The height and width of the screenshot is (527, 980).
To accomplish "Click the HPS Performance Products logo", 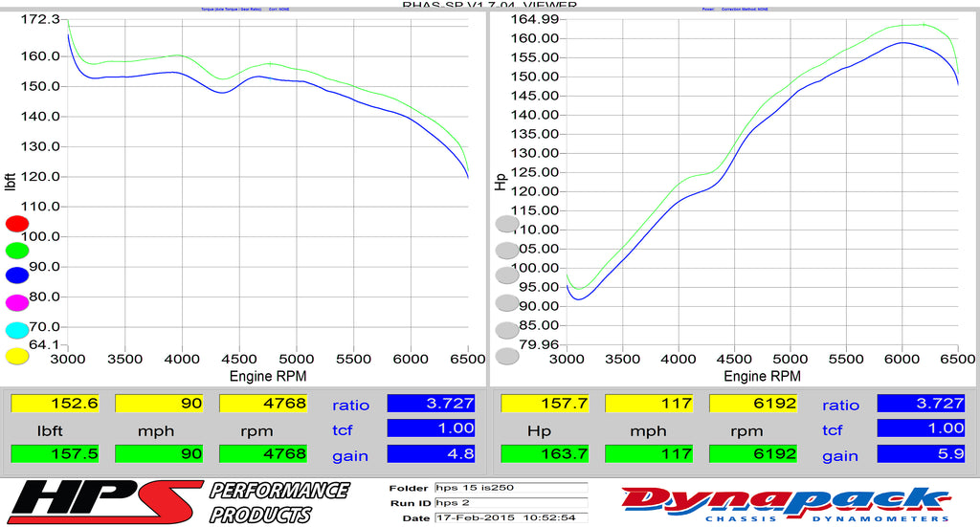I will 175,501.
